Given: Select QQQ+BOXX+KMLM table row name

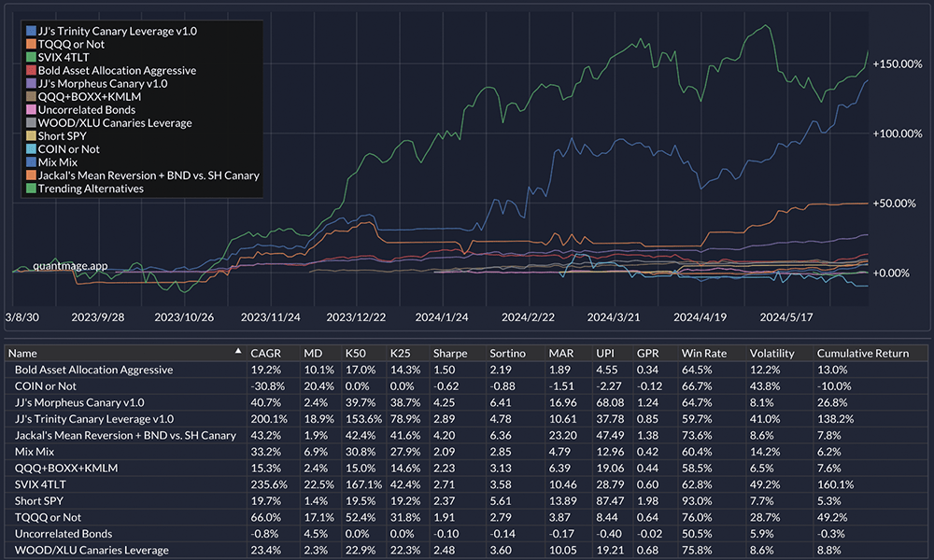Looking at the screenshot, I should coord(66,468).
